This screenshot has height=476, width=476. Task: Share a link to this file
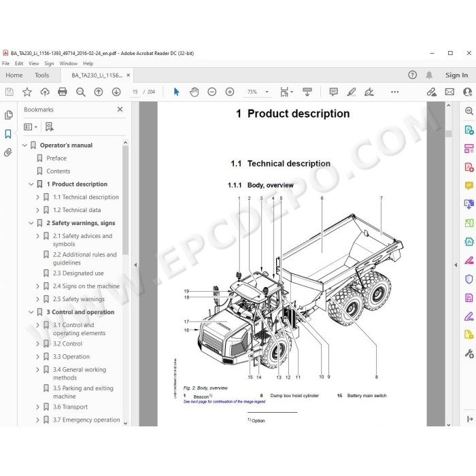431,92
